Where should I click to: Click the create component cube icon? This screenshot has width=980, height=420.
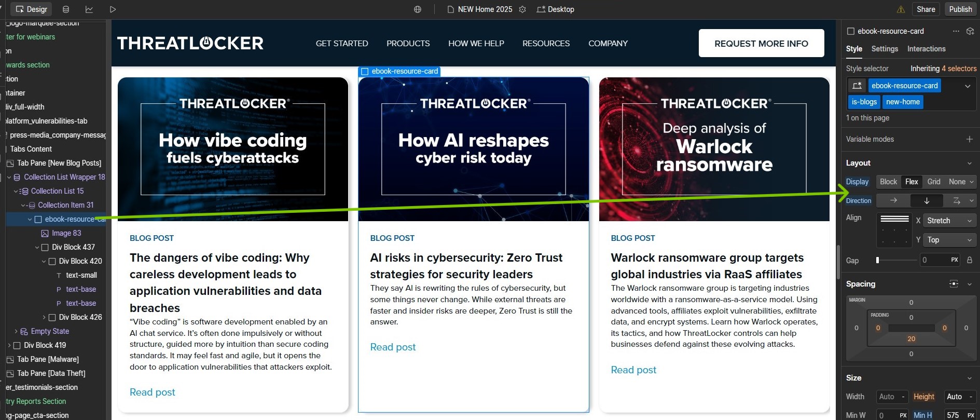970,31
